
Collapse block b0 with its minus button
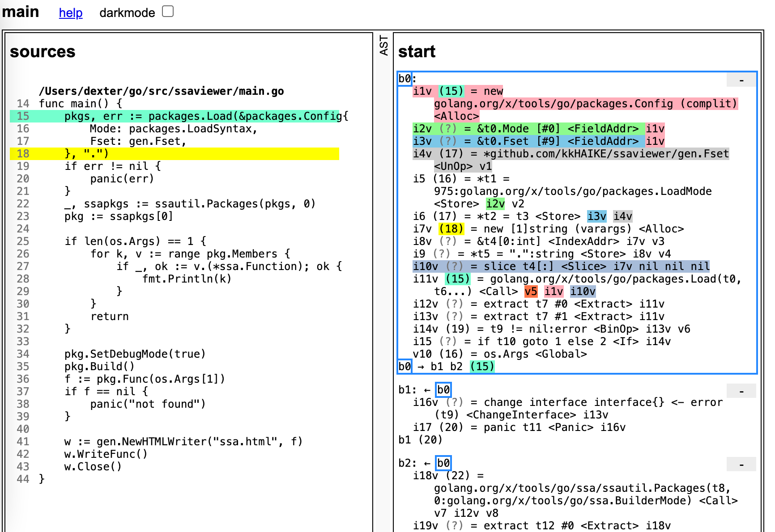click(741, 80)
